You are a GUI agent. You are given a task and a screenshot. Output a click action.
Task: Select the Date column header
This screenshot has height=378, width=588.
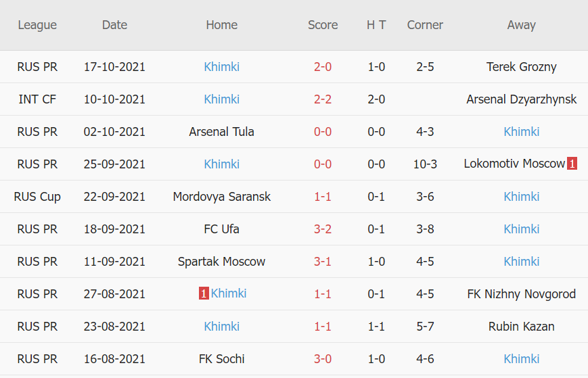114,25
